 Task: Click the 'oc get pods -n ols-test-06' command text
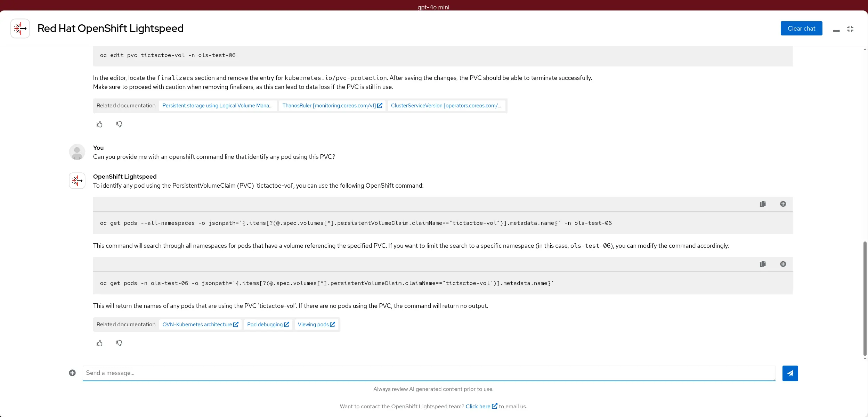(x=327, y=283)
